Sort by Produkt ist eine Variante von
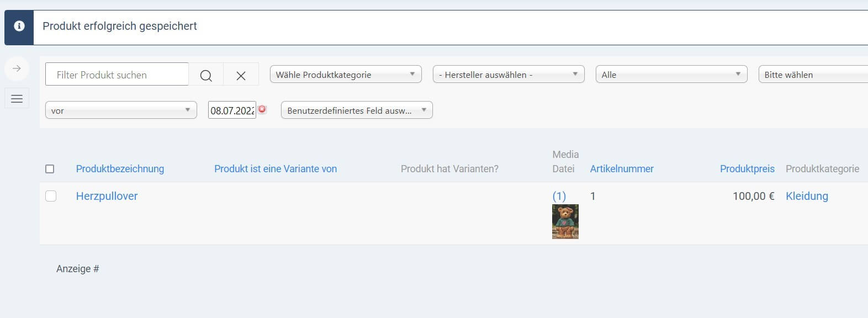Screen dimensions: 868x318 point(276,169)
